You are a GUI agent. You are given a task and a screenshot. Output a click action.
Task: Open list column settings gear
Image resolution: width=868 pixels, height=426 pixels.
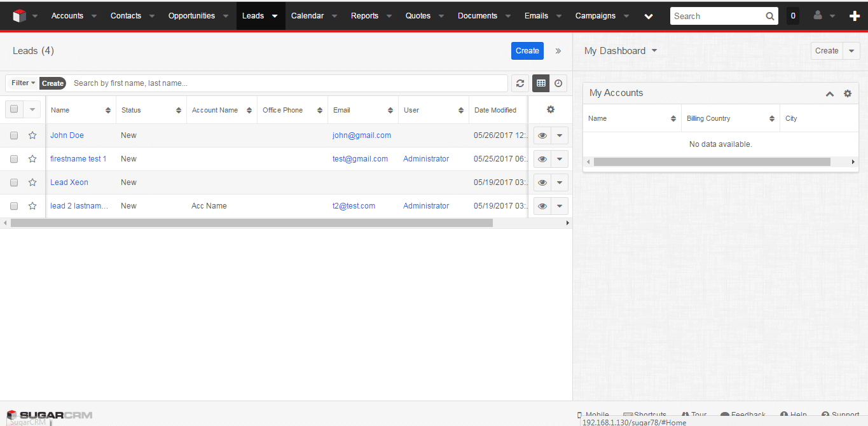click(551, 109)
